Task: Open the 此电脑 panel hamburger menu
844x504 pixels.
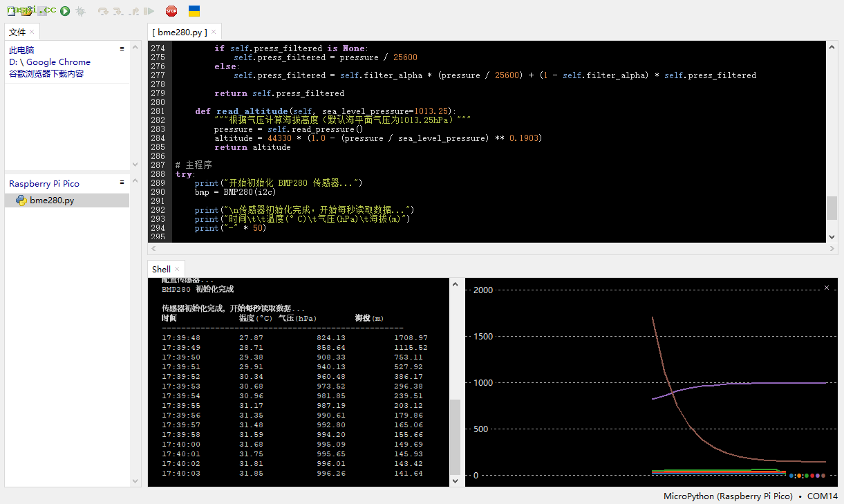Action: pyautogui.click(x=122, y=49)
